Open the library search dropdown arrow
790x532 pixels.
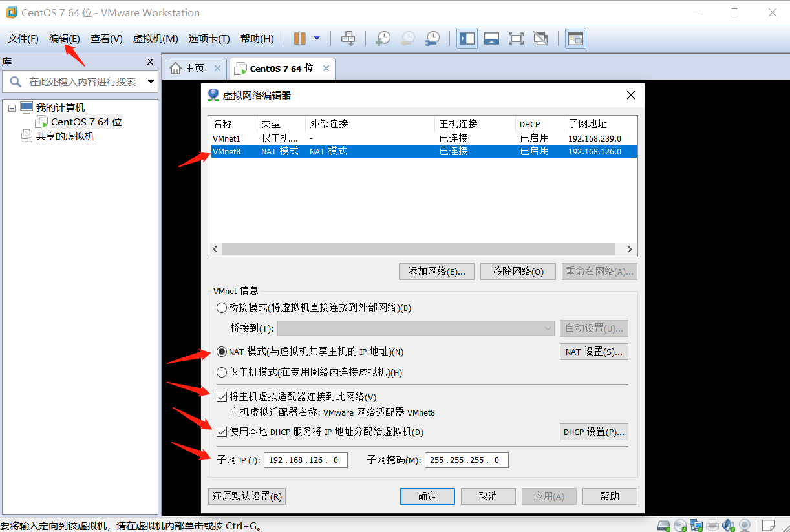(x=151, y=82)
